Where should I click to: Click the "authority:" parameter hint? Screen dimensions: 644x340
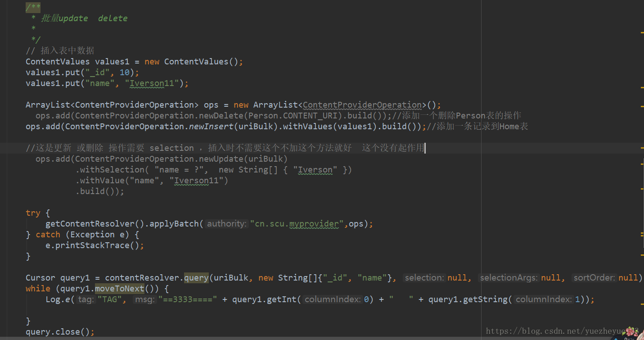[227, 224]
